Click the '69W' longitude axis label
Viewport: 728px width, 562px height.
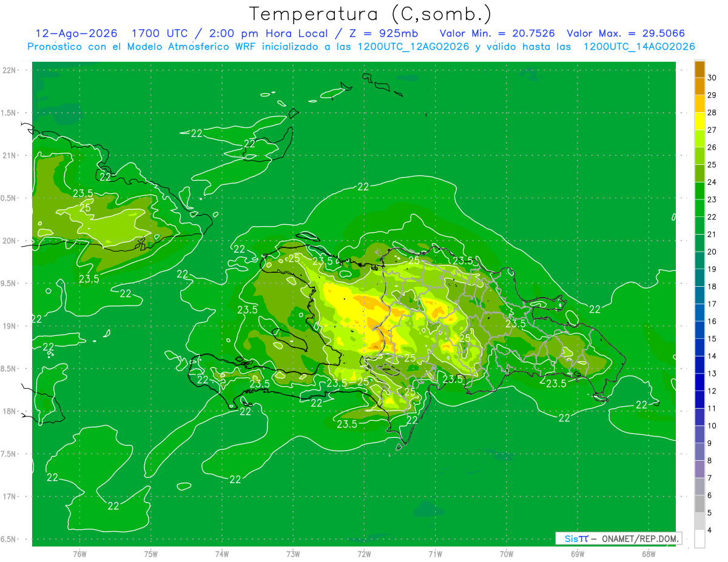(x=578, y=554)
